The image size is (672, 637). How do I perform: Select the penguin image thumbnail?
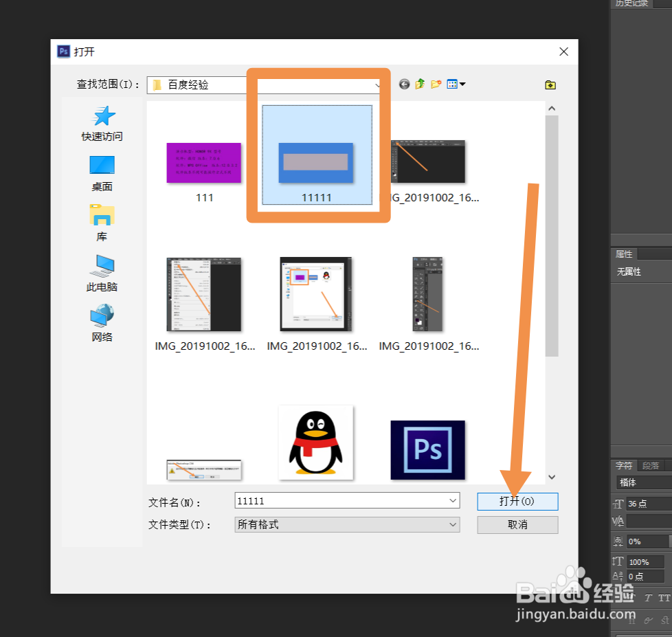[x=315, y=443]
